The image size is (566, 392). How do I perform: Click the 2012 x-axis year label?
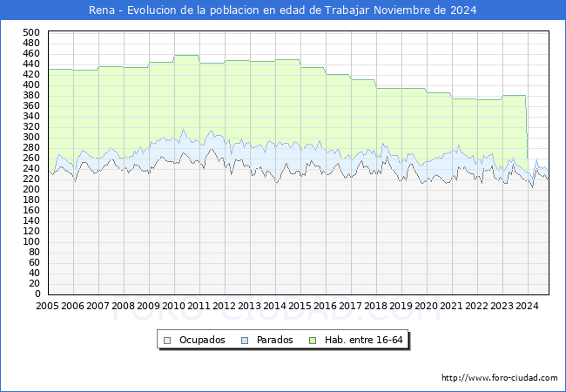(x=224, y=306)
